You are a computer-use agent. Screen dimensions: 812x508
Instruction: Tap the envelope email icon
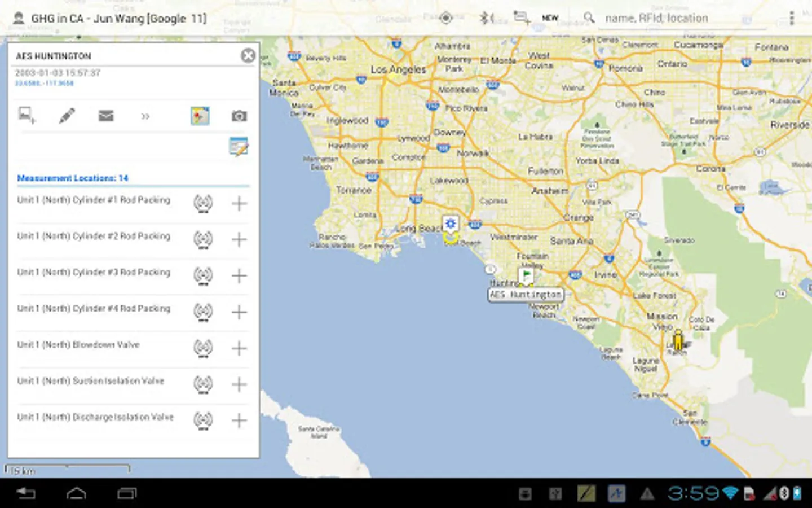tap(106, 116)
